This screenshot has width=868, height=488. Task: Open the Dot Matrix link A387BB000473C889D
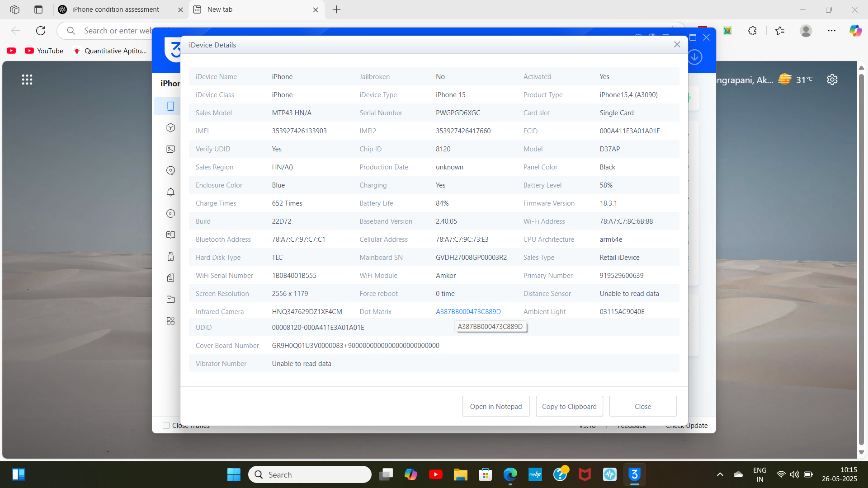click(x=468, y=312)
